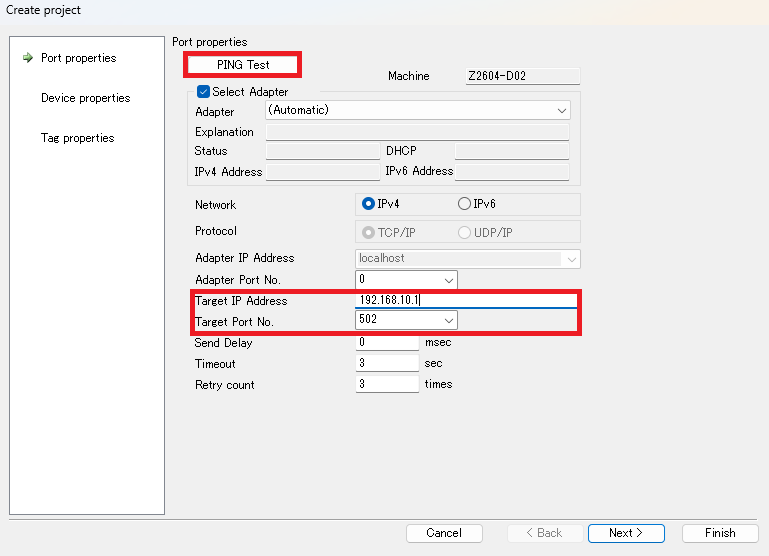
Task: Click the Retry count input field
Action: coord(387,385)
